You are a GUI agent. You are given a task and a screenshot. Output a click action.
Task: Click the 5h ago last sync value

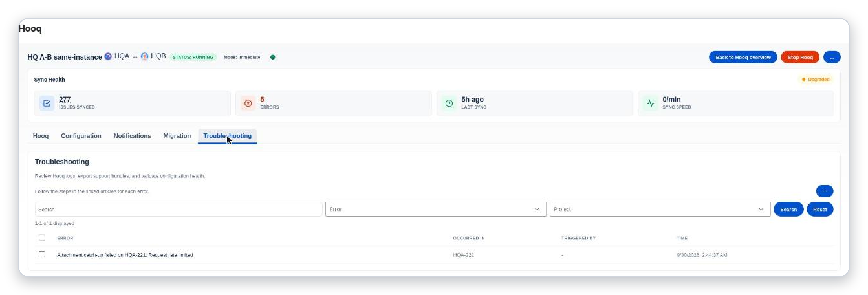pos(472,99)
